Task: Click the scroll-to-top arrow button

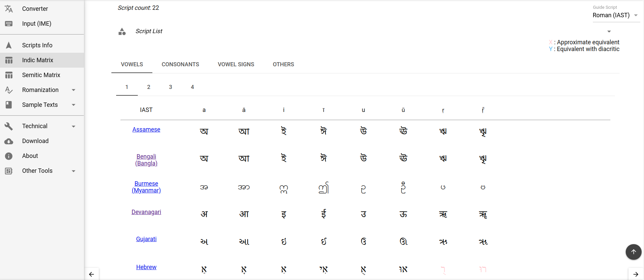Action: 633,252
